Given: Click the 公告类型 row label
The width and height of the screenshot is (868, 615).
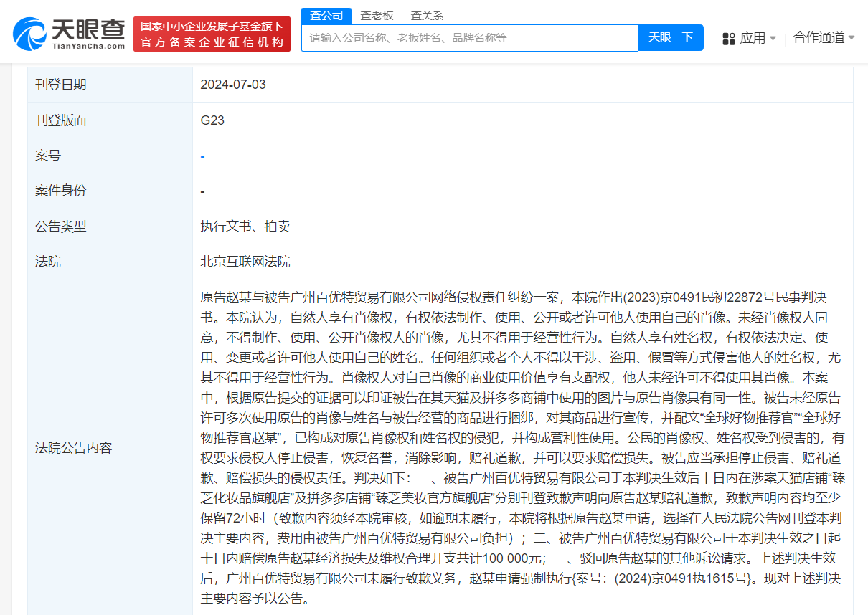Looking at the screenshot, I should point(60,226).
